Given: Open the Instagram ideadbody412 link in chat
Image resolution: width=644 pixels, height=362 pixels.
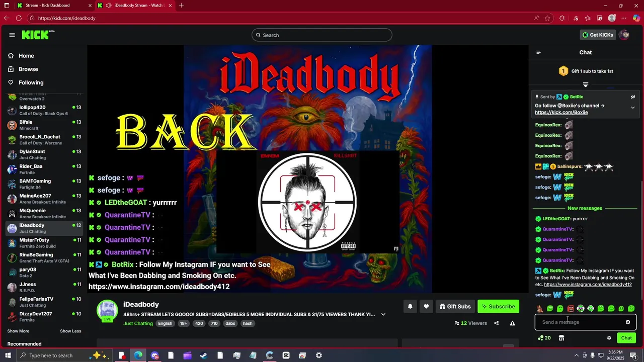Looking at the screenshot, I should click(x=588, y=284).
